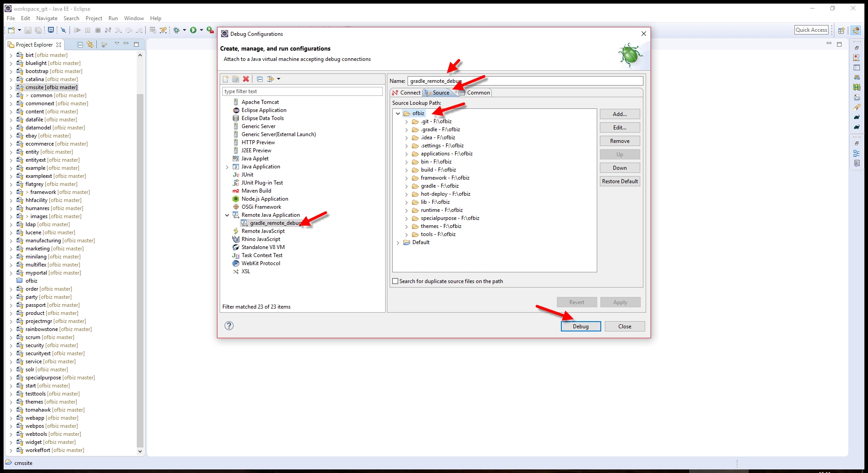Select the Source tab
The width and height of the screenshot is (868, 473).
[437, 93]
